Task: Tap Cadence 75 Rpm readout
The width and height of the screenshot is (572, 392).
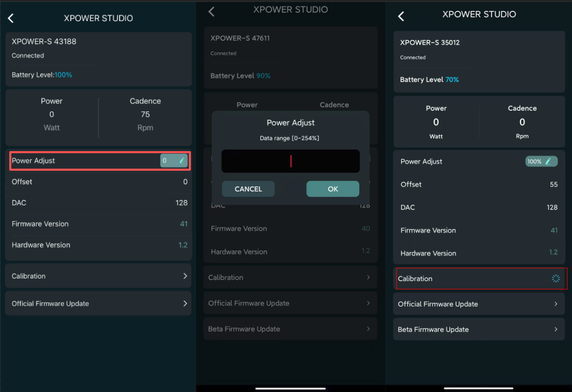Action: click(x=145, y=114)
